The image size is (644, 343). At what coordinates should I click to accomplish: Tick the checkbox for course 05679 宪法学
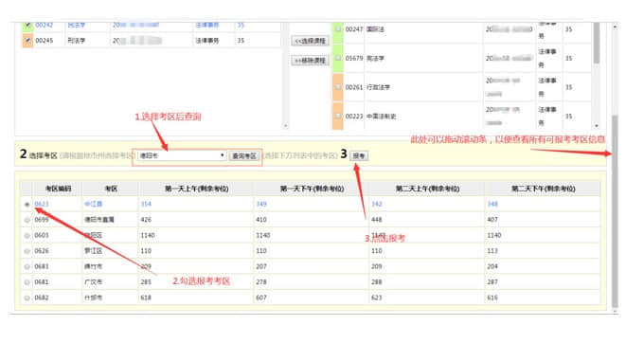pyautogui.click(x=337, y=58)
